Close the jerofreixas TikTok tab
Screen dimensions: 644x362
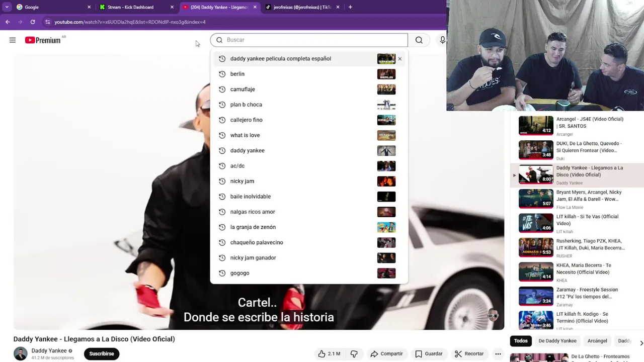338,7
